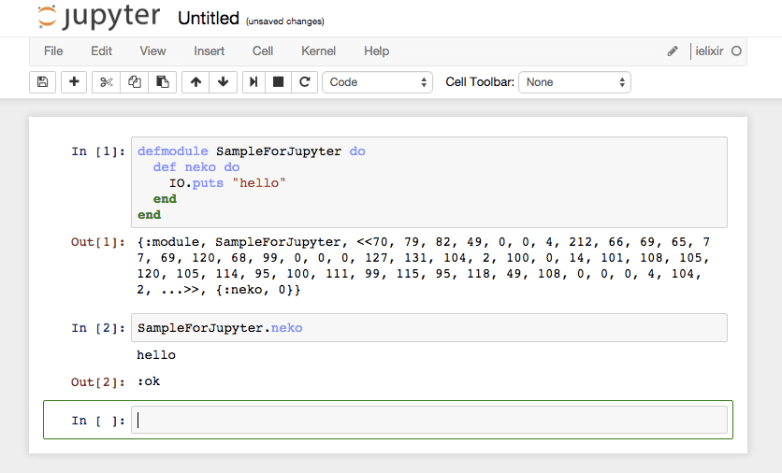Open the File menu

pyautogui.click(x=53, y=51)
